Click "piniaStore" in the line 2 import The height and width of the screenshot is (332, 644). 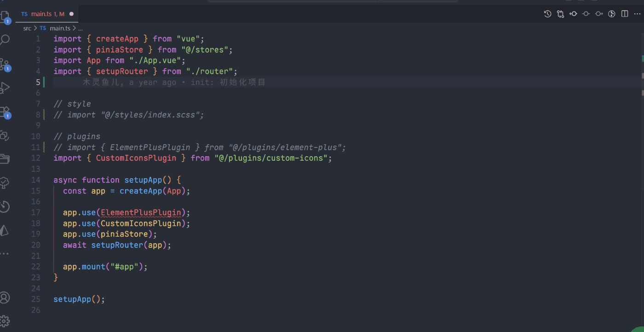120,50
